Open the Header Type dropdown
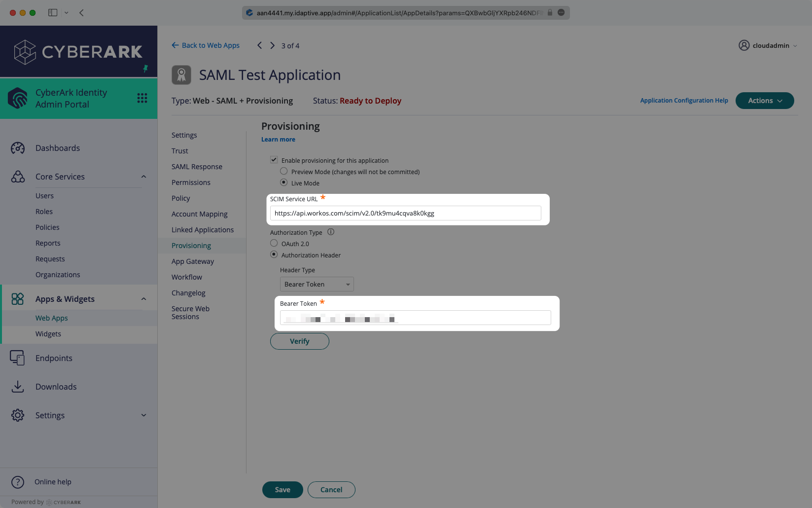The width and height of the screenshot is (812, 508). 317,284
